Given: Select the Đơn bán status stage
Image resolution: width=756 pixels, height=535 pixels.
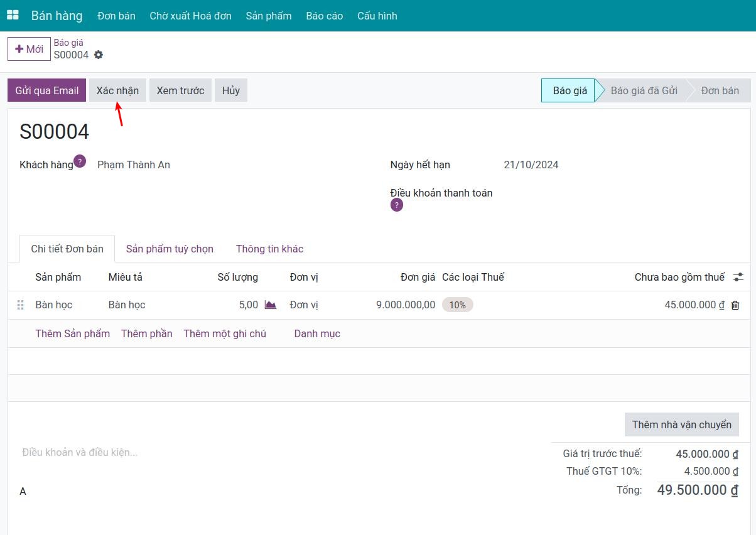Looking at the screenshot, I should [720, 90].
